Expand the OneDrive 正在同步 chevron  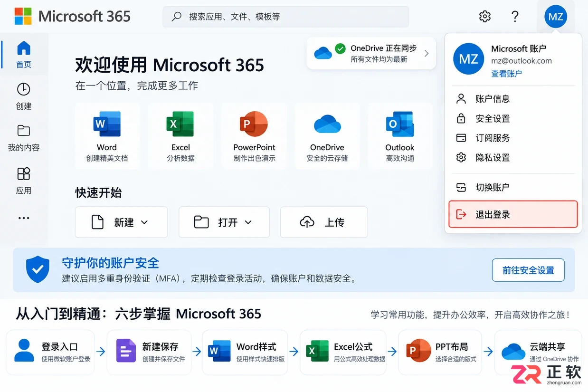[427, 53]
